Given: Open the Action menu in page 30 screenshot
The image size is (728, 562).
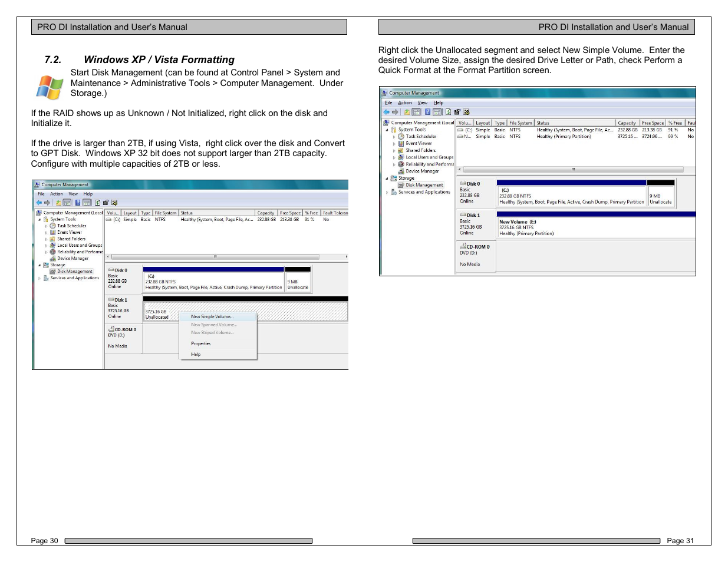Looking at the screenshot, I should (x=57, y=194).
